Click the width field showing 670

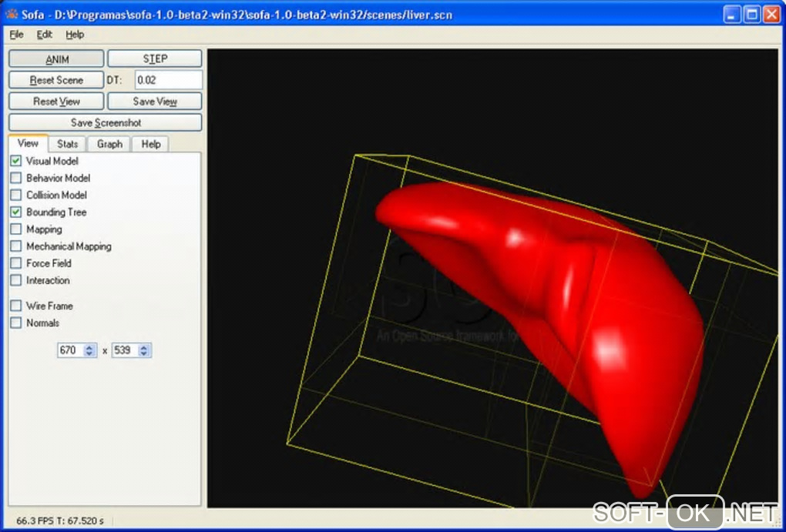(70, 350)
